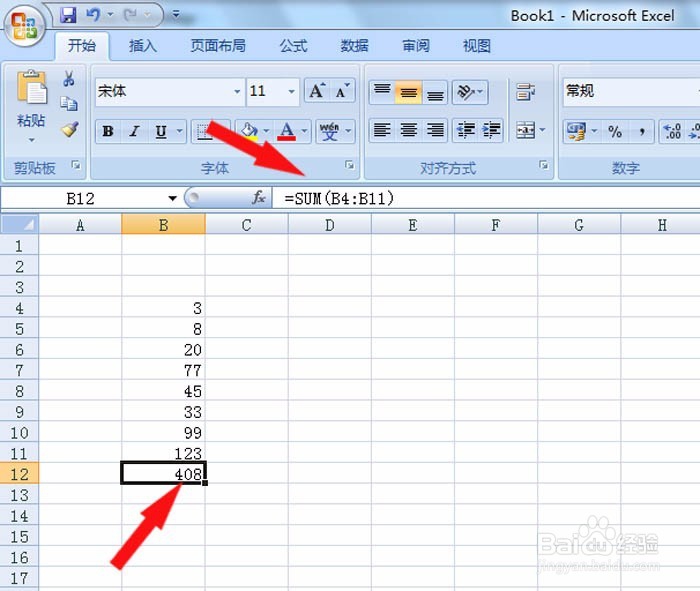The width and height of the screenshot is (700, 591).
Task: Toggle align text left
Action: (382, 130)
